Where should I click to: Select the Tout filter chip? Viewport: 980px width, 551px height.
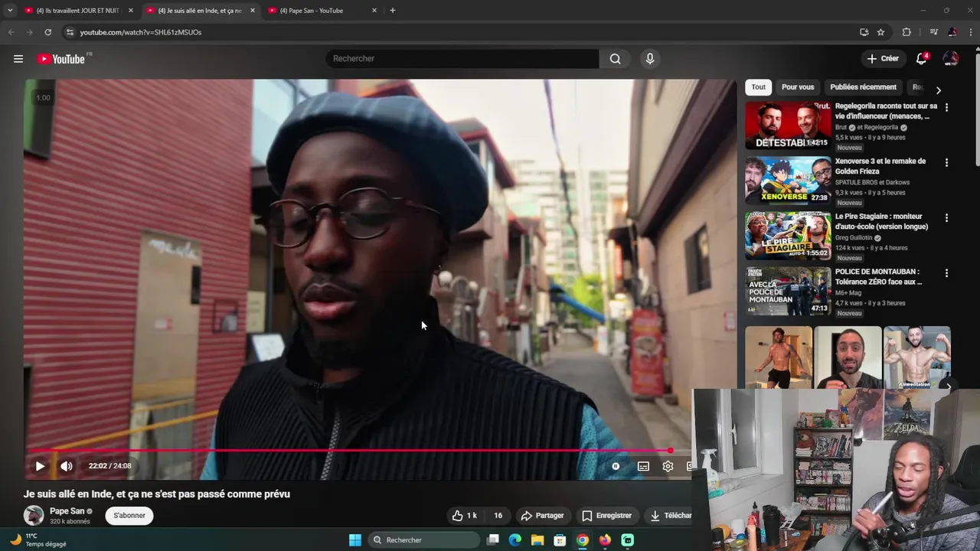[758, 87]
